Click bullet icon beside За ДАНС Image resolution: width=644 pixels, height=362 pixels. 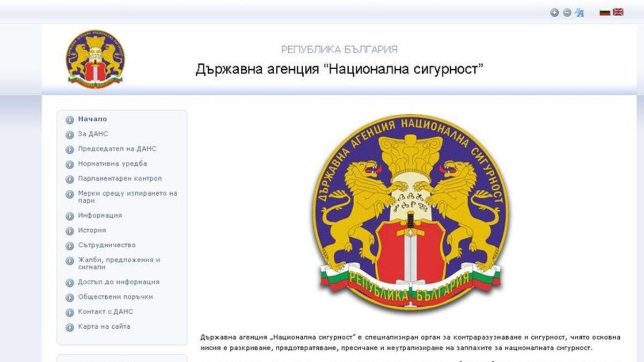coord(69,135)
